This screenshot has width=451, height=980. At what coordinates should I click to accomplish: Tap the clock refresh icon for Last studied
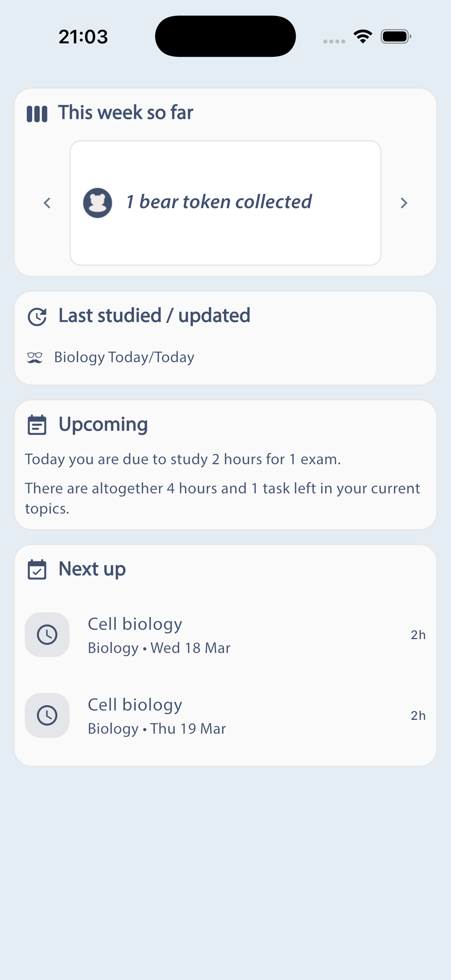37,317
